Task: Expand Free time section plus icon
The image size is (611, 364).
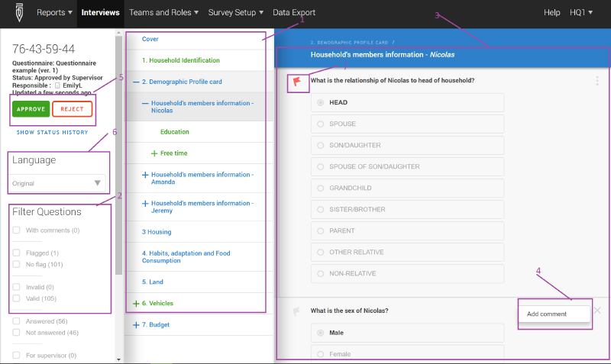Action: coord(154,153)
